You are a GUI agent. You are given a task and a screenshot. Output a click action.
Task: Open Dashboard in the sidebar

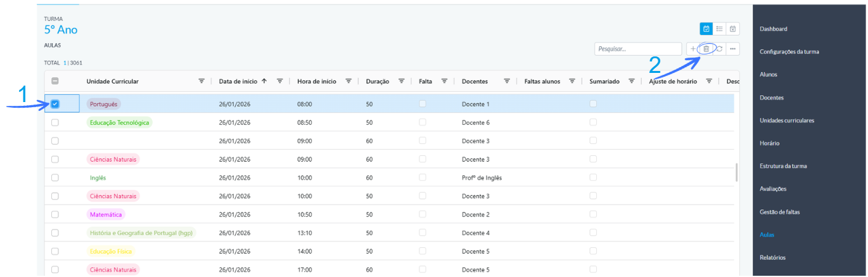773,29
